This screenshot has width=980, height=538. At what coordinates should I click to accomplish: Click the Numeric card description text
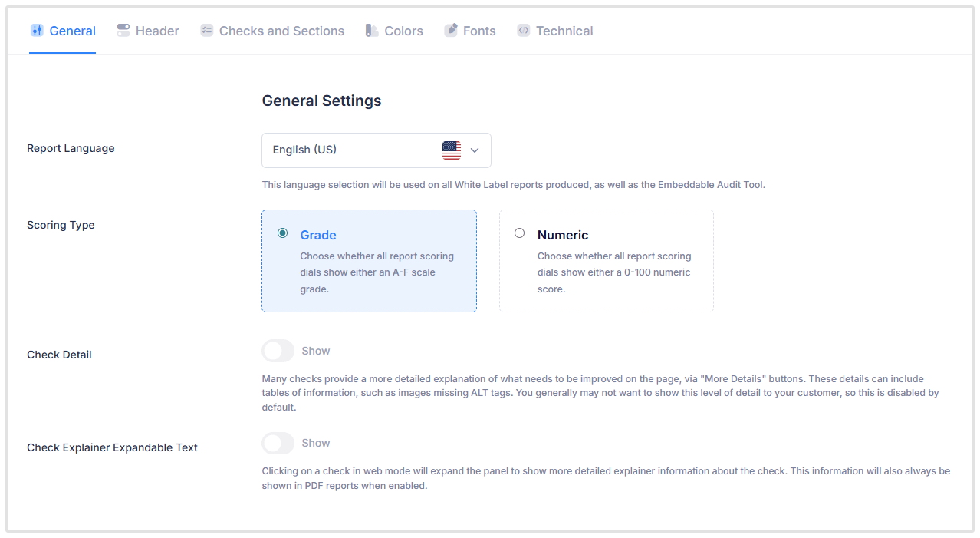pos(613,272)
